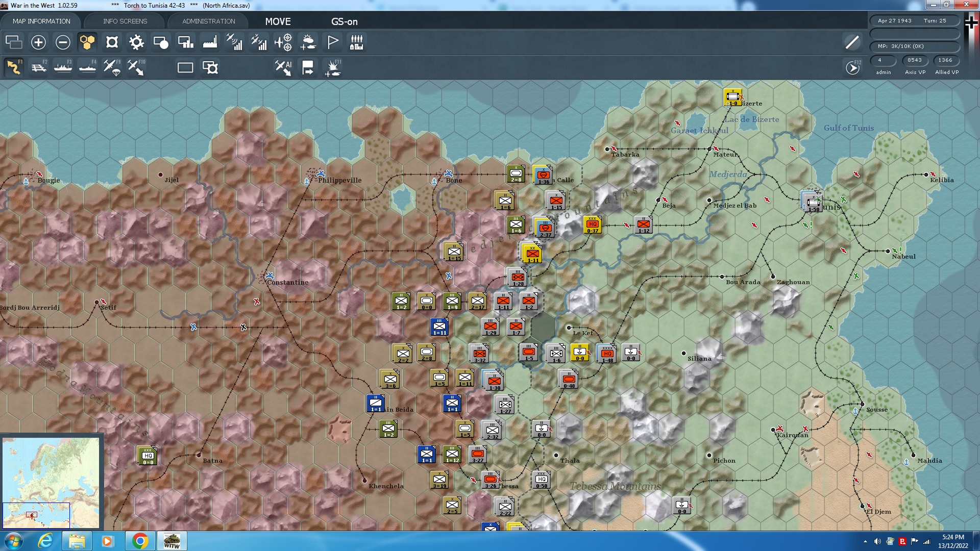Click the pencil edit button at top right

tap(852, 42)
